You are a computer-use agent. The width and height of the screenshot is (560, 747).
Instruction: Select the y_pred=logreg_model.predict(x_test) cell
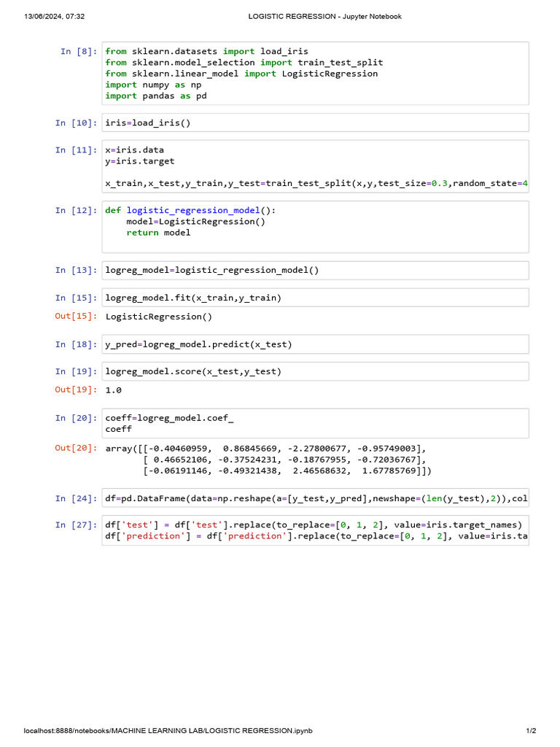[x=315, y=344]
